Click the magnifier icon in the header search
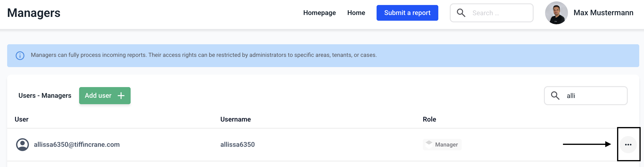The width and height of the screenshot is (644, 167). pyautogui.click(x=461, y=13)
